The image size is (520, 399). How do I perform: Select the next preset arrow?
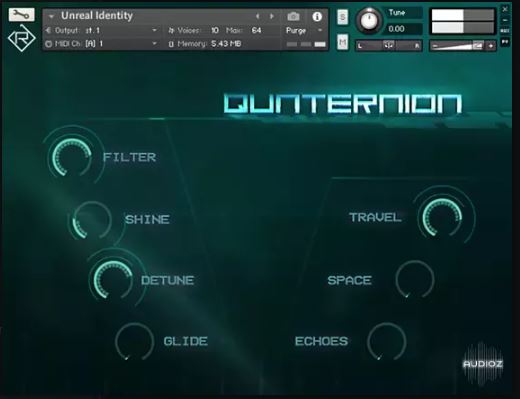pyautogui.click(x=272, y=16)
